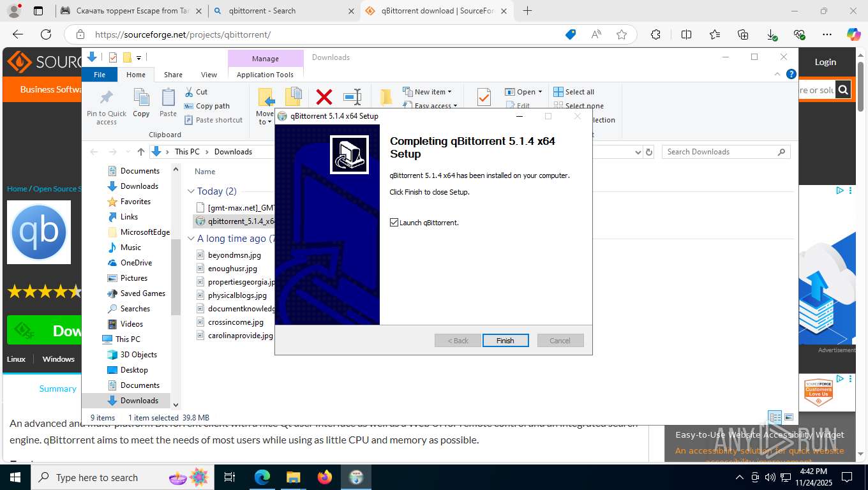Click the Edge back arrow

coord(18,34)
